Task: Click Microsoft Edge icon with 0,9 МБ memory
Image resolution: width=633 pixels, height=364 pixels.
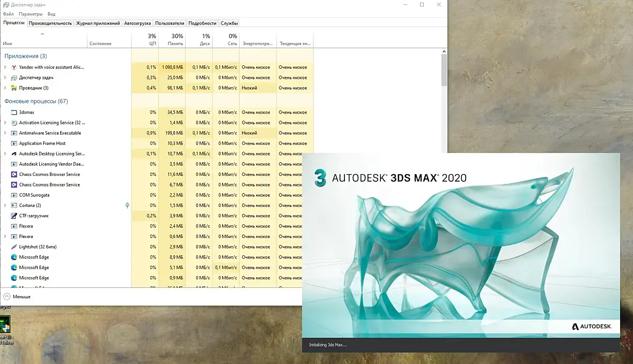Action: pyautogui.click(x=14, y=278)
